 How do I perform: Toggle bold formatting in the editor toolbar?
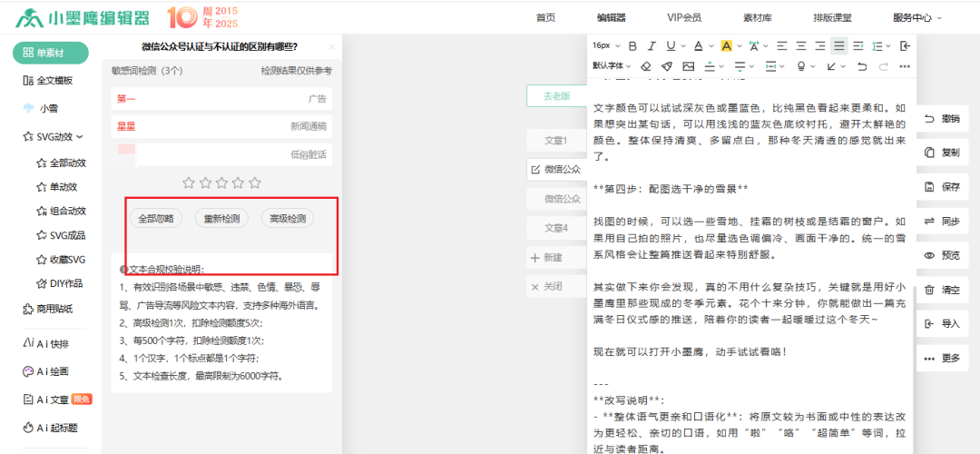click(632, 45)
